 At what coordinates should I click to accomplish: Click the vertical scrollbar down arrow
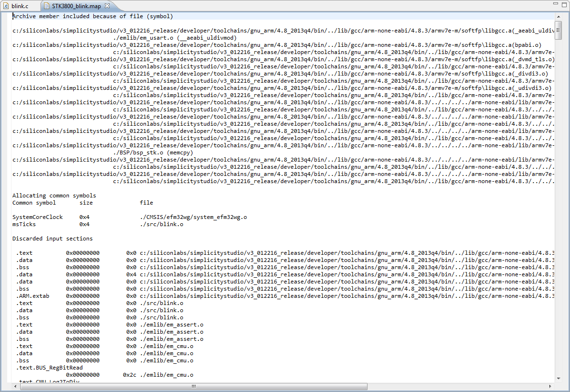[x=559, y=378]
